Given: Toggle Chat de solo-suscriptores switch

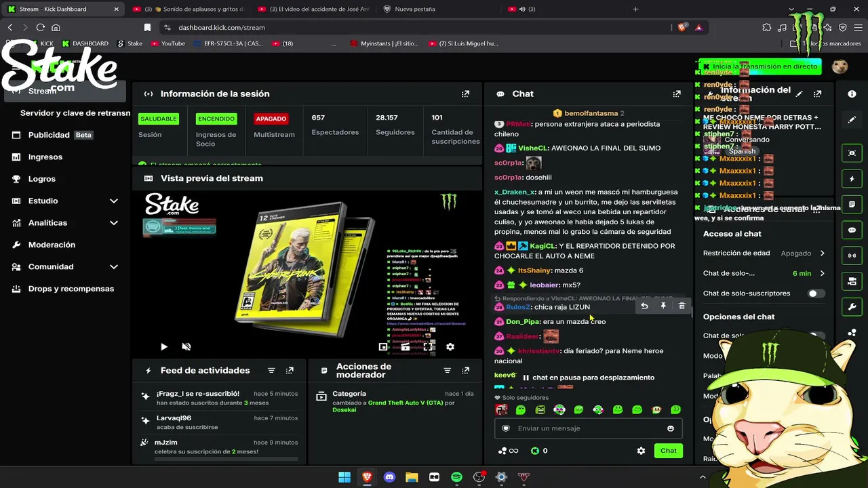Looking at the screenshot, I should 816,293.
